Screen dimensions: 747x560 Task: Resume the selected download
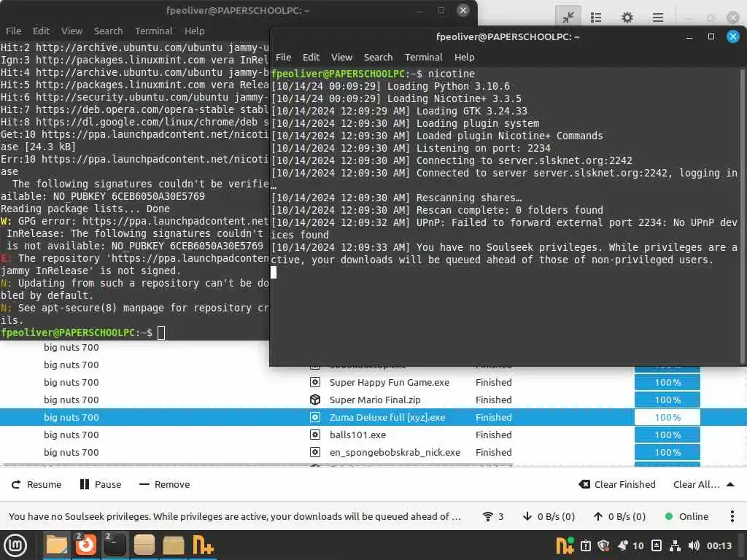click(x=36, y=484)
